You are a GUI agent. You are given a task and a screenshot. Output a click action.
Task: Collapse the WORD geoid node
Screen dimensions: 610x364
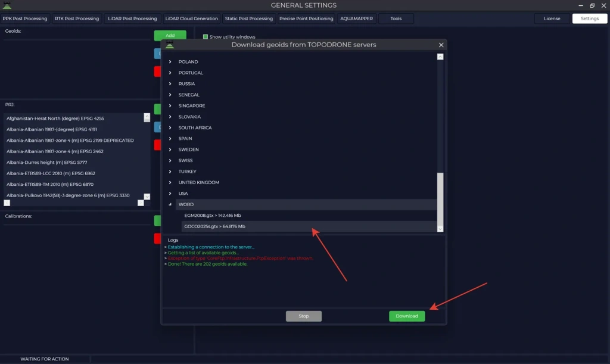click(170, 204)
